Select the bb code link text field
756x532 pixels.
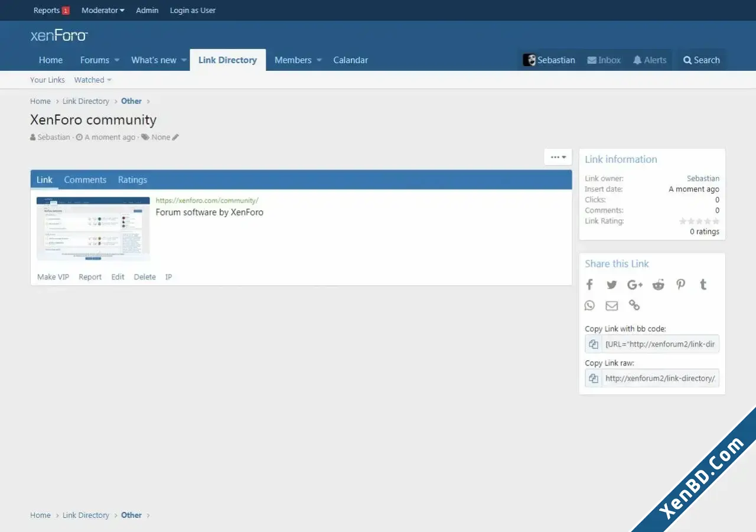click(x=660, y=344)
